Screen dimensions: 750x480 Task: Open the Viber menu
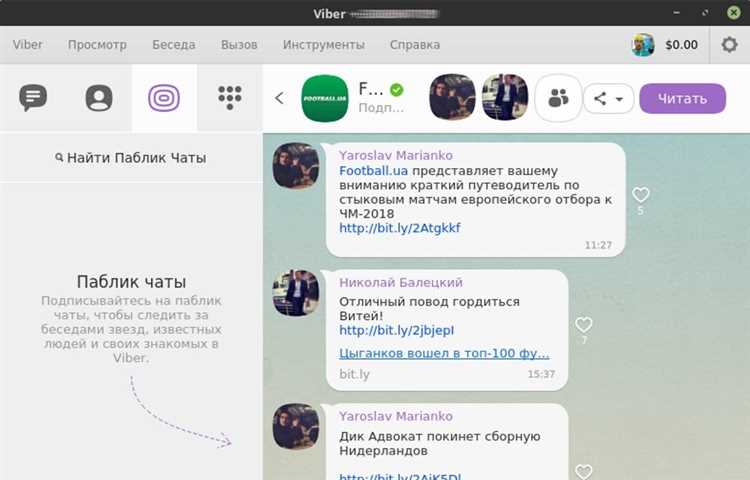27,45
